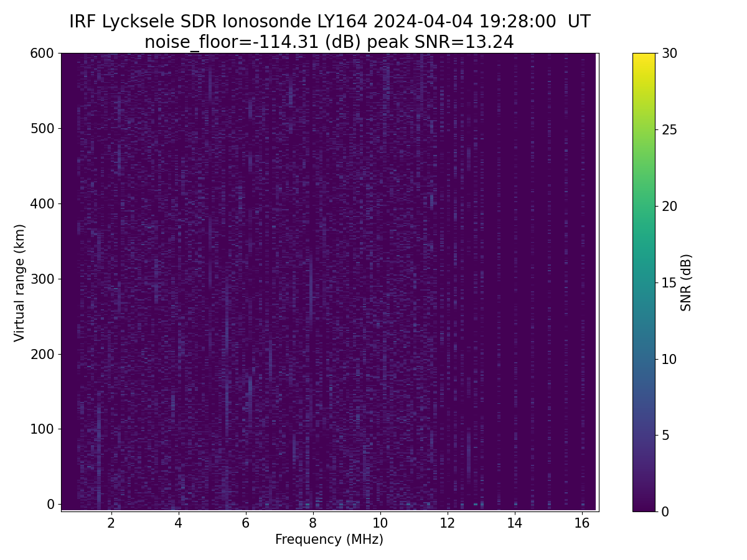Click the SNR (dB) colorbar label

tap(686, 282)
